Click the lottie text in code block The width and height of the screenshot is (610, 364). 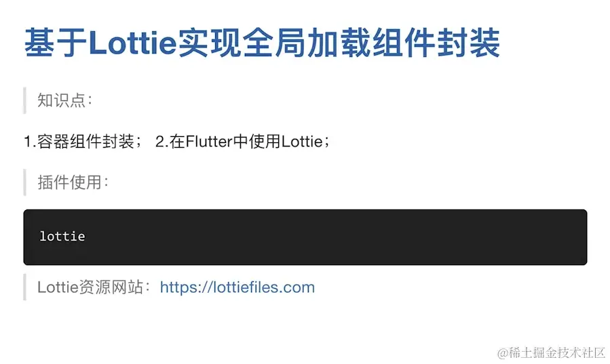pyautogui.click(x=62, y=236)
